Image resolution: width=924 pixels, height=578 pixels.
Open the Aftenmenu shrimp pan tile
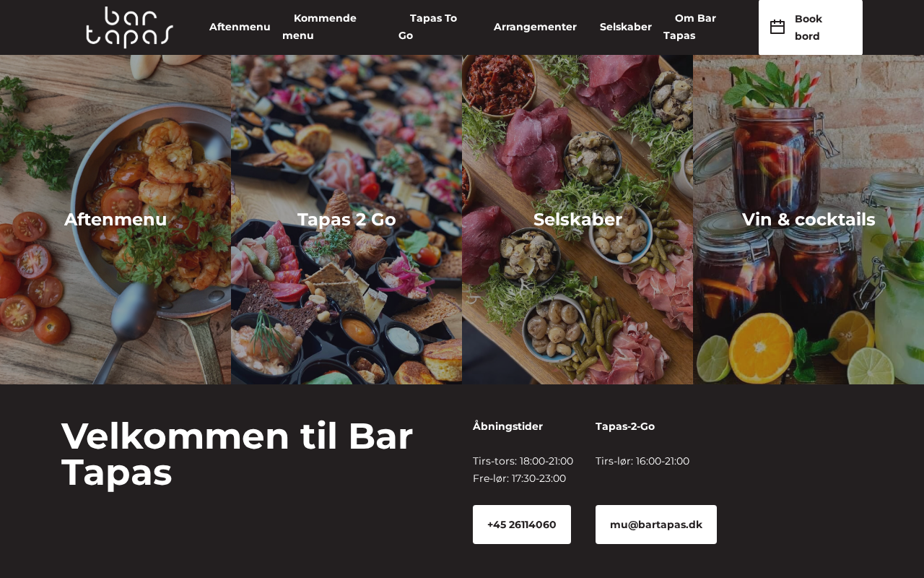point(115,220)
